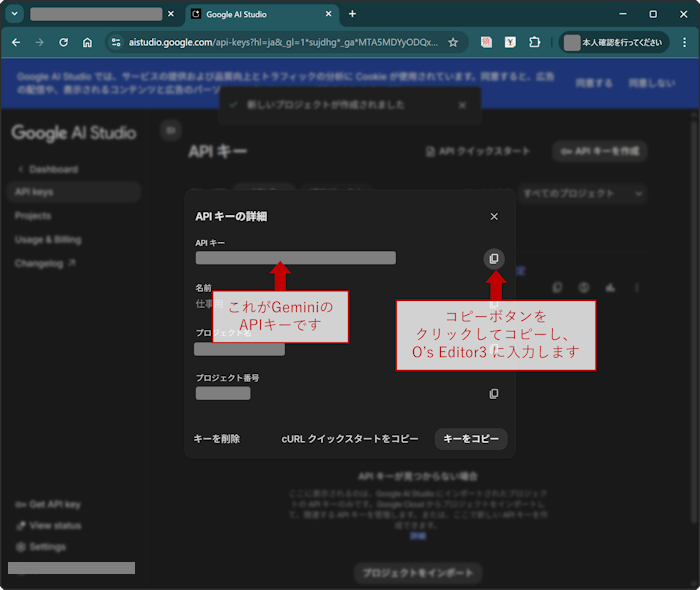Go to the browser home page
Viewport: 700px width, 590px height.
coord(88,43)
